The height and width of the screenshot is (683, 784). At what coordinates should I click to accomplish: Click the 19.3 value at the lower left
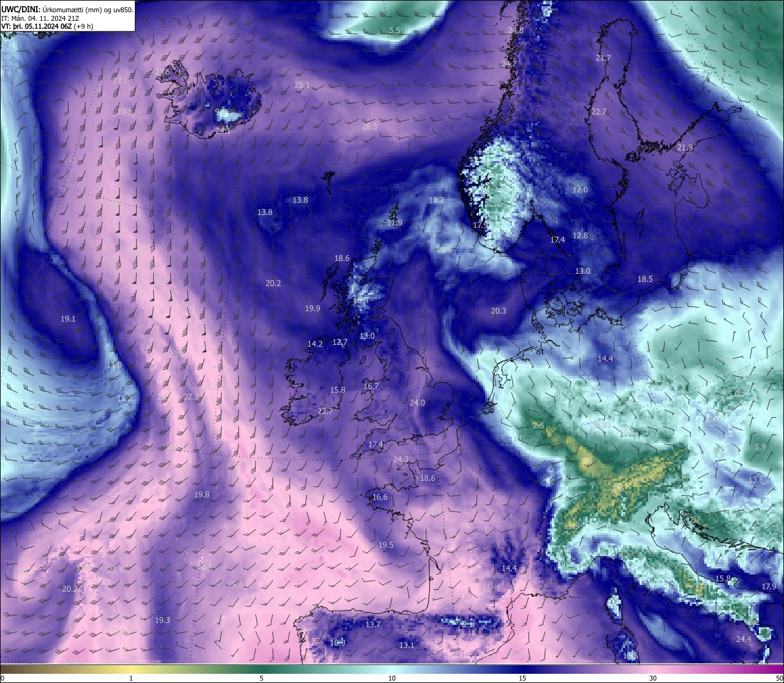pos(162,621)
